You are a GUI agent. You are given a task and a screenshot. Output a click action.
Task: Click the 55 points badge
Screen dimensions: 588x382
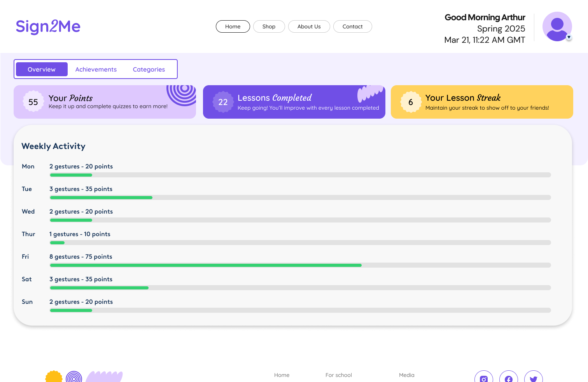point(33,102)
